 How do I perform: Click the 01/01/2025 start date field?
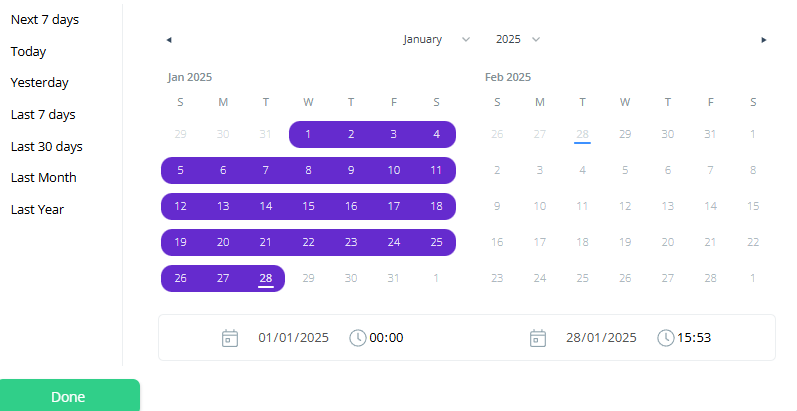coord(294,338)
